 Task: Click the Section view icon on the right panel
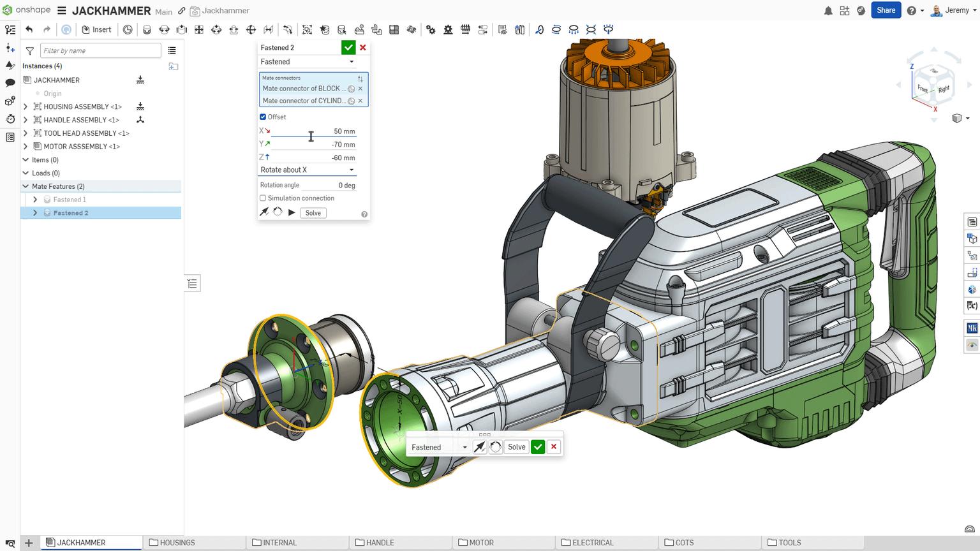tap(972, 272)
